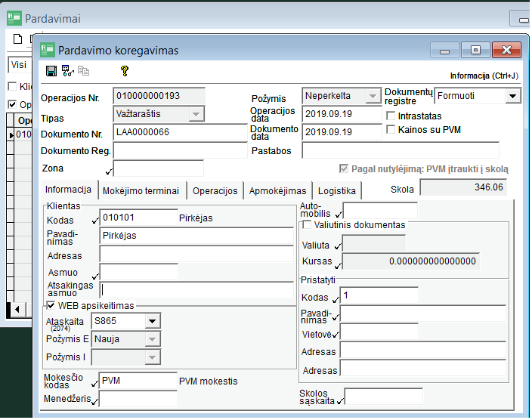The height and width of the screenshot is (420, 532).
Task: Open the Tipas Važtaraštis dropdown
Action: (x=196, y=114)
